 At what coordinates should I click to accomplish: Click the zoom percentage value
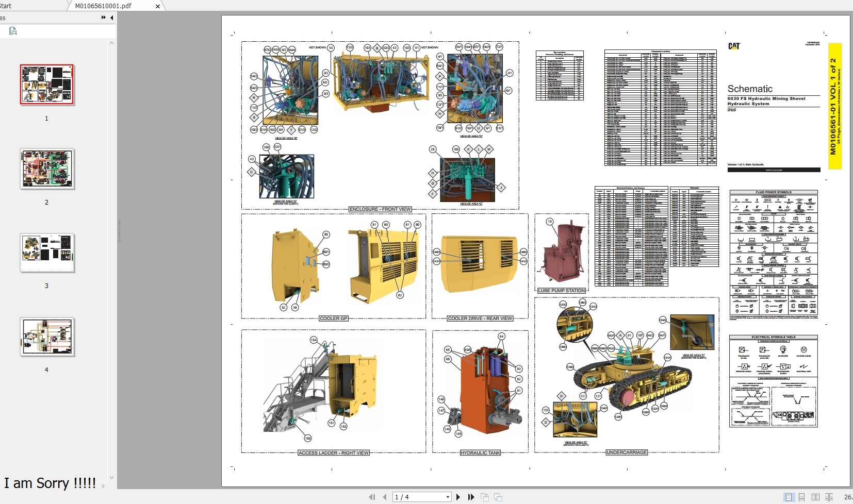pyautogui.click(x=847, y=497)
